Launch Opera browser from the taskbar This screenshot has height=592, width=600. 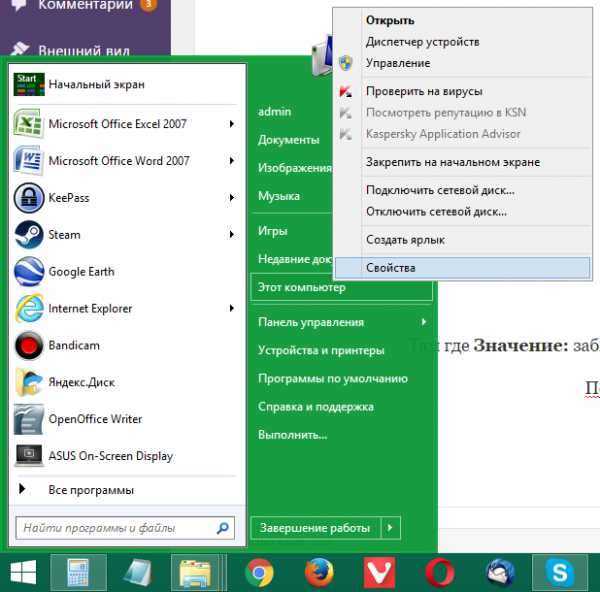439,573
